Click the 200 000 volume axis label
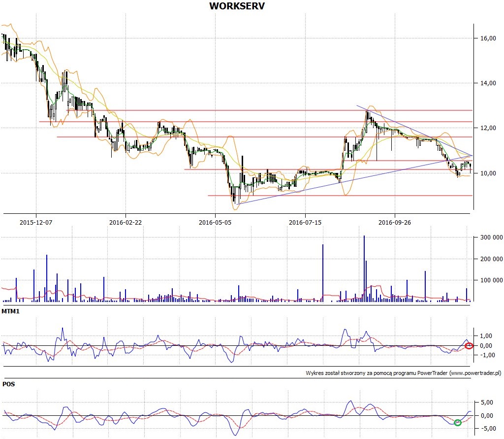The width and height of the screenshot is (504, 439). (492, 259)
